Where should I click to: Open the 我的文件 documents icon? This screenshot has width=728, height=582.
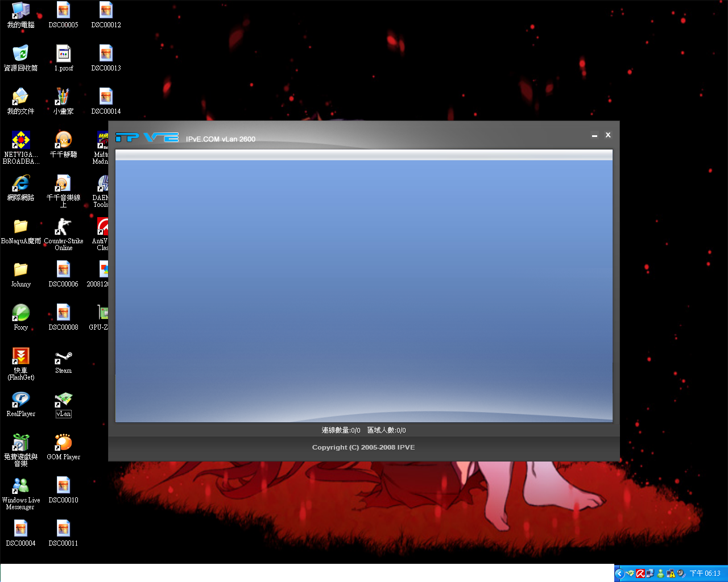(x=20, y=101)
